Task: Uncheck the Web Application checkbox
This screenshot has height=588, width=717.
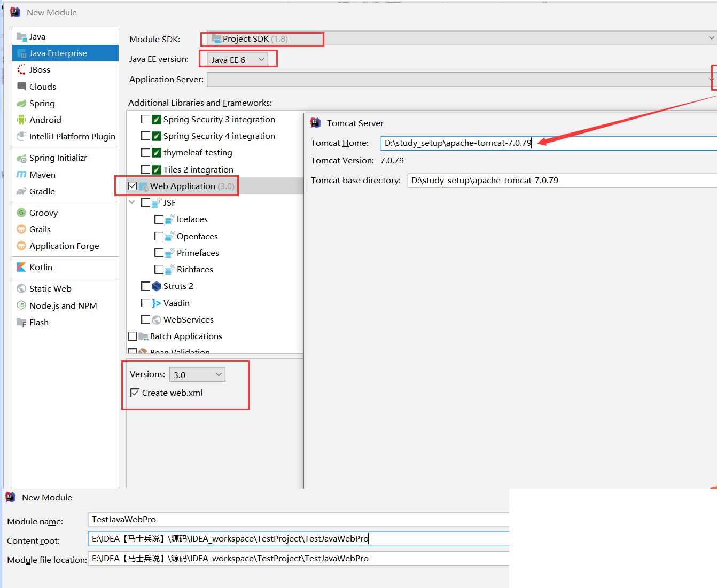Action: coord(133,186)
